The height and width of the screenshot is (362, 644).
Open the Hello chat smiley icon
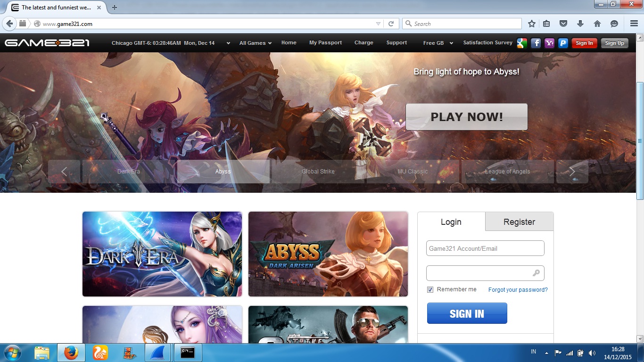click(614, 24)
